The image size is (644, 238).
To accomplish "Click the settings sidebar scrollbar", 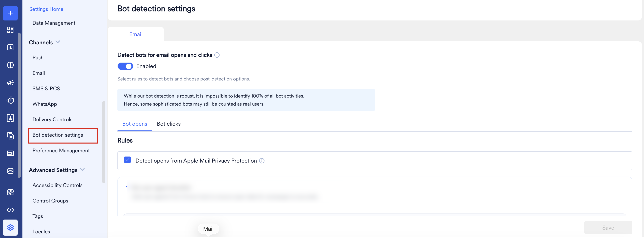I will pos(104,142).
